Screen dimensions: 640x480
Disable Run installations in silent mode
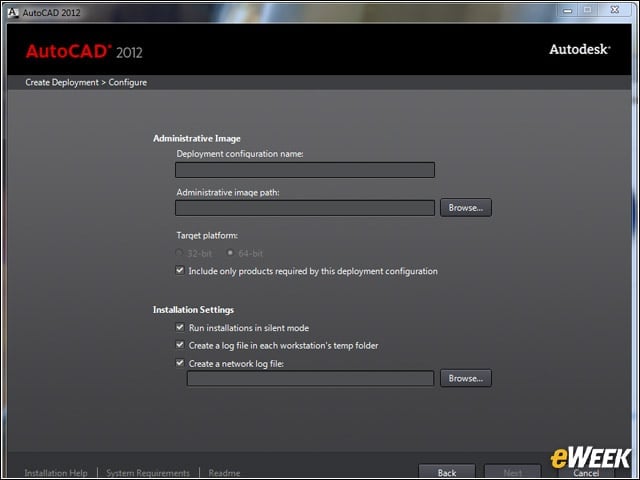[180, 327]
